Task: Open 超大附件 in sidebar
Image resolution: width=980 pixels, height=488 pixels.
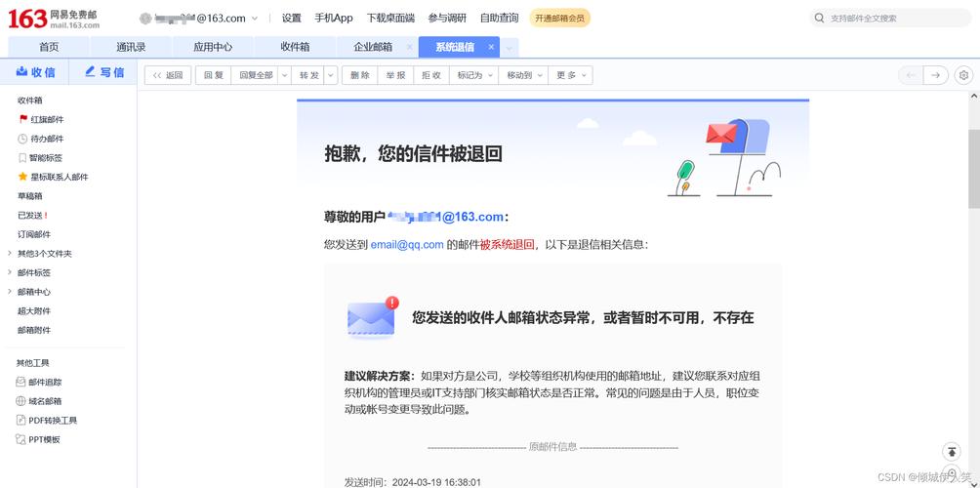Action: coord(34,310)
